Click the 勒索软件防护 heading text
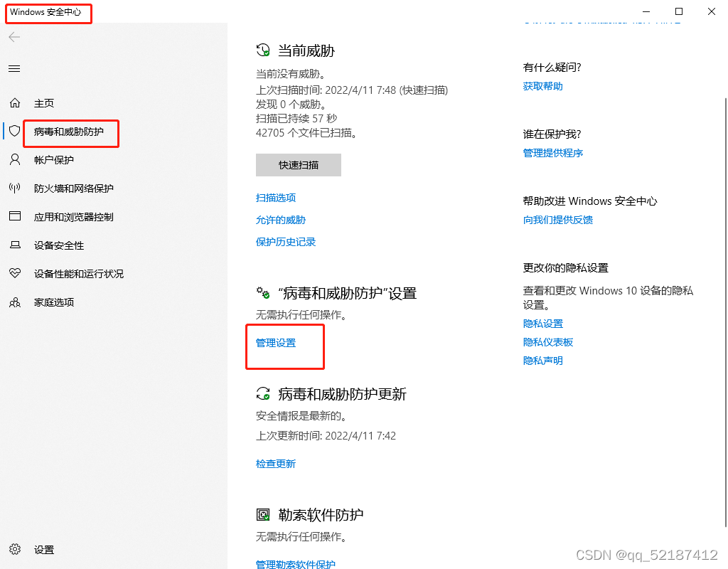 coord(321,515)
